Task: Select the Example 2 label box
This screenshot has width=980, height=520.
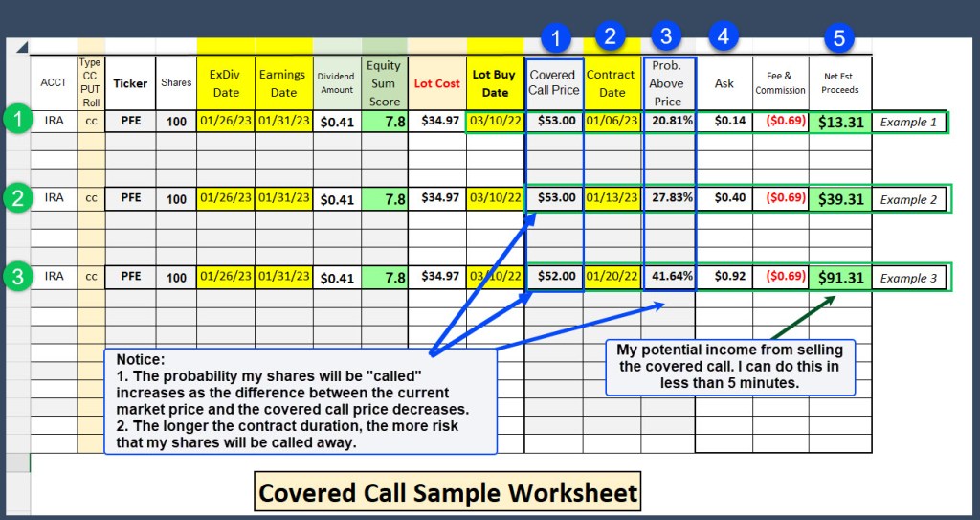Action: pos(908,199)
